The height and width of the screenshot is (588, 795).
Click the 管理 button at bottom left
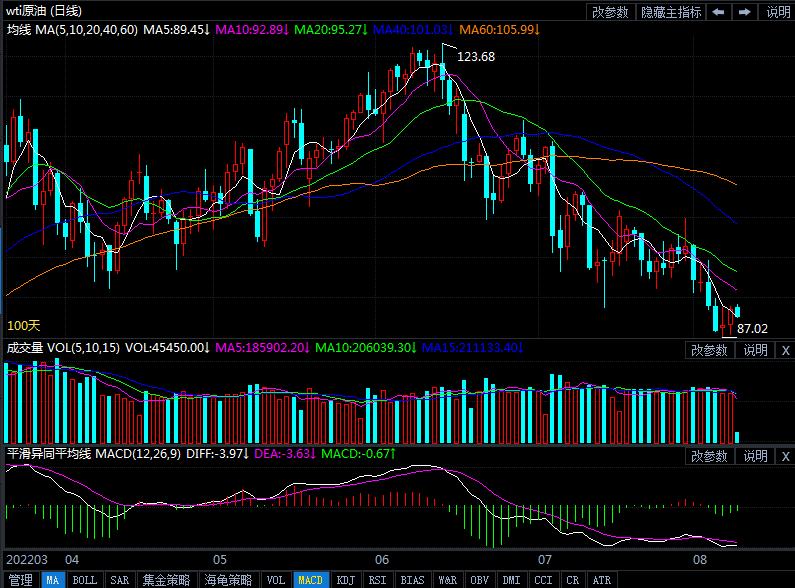(x=19, y=580)
